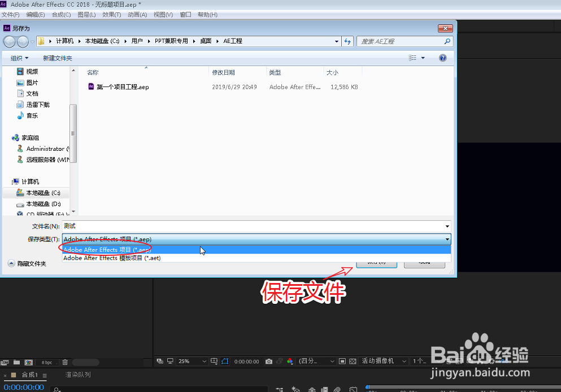Open the 文件(F) menu
Image resolution: width=561 pixels, height=392 pixels.
click(10, 15)
